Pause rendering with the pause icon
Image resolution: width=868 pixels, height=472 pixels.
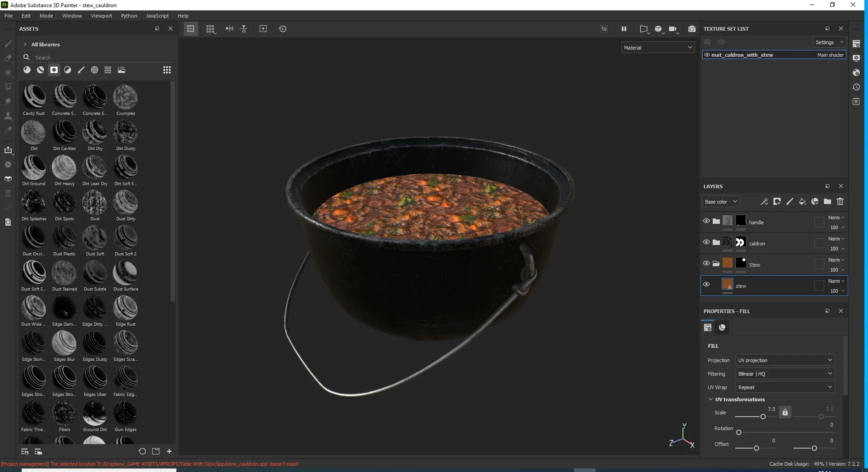(624, 29)
